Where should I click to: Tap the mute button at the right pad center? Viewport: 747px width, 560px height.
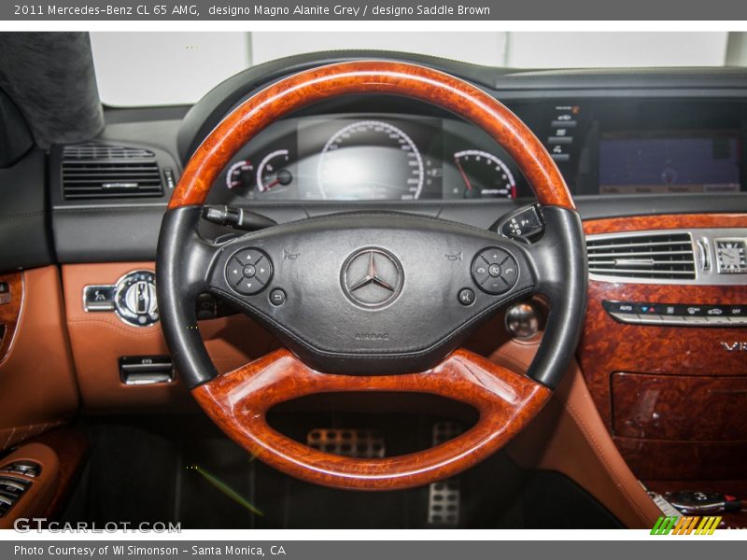pos(495,271)
